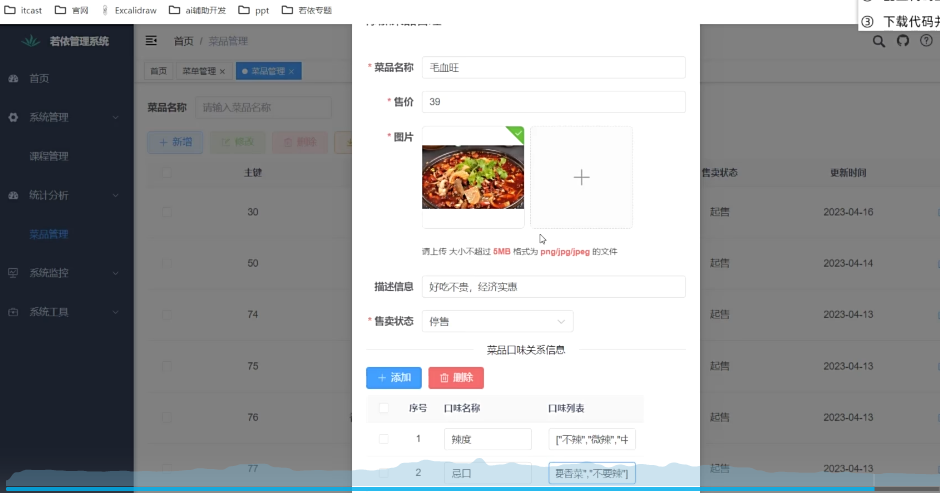This screenshot has width=940, height=493.
Task: Click the red 删除 button in dish list toolbar
Action: point(300,142)
